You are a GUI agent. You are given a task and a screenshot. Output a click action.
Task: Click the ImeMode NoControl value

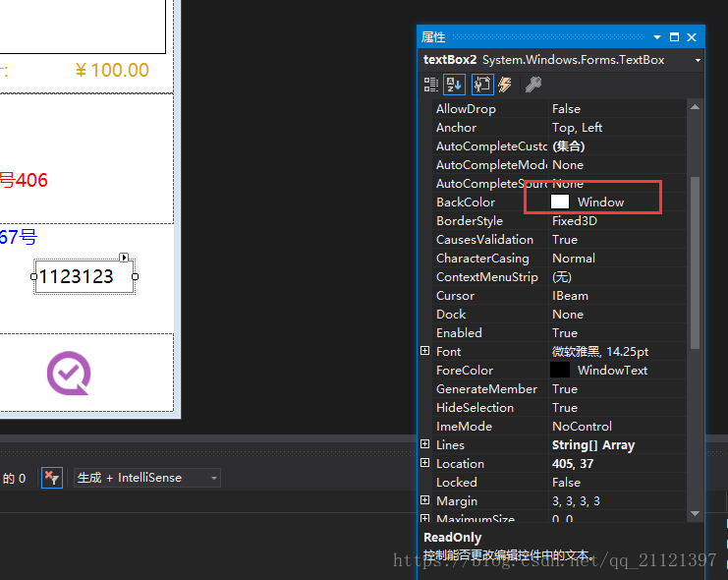[x=582, y=427]
